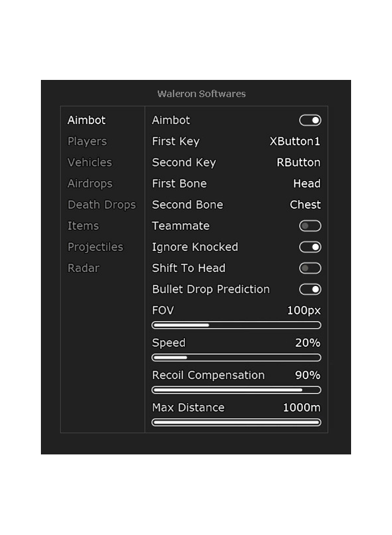Switch to the Players tab
This screenshot has height=535, width=392.
tap(87, 141)
